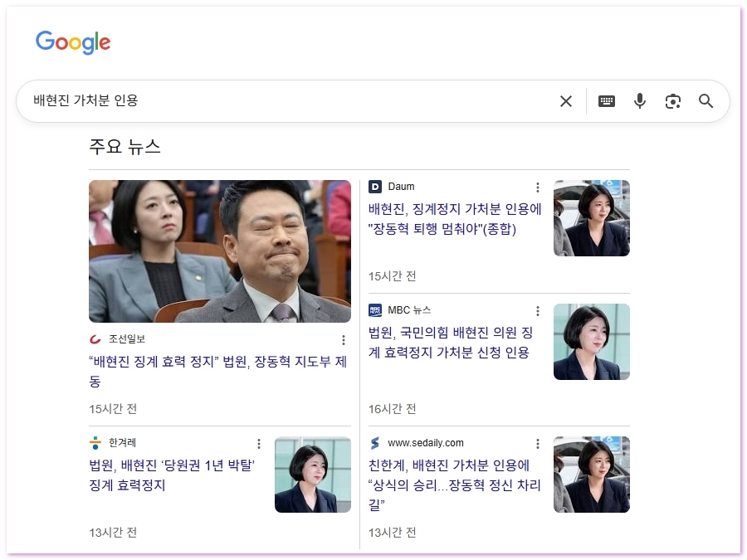Open more options for MBC 뉴스 article
The height and width of the screenshot is (560, 747).
tap(537, 311)
